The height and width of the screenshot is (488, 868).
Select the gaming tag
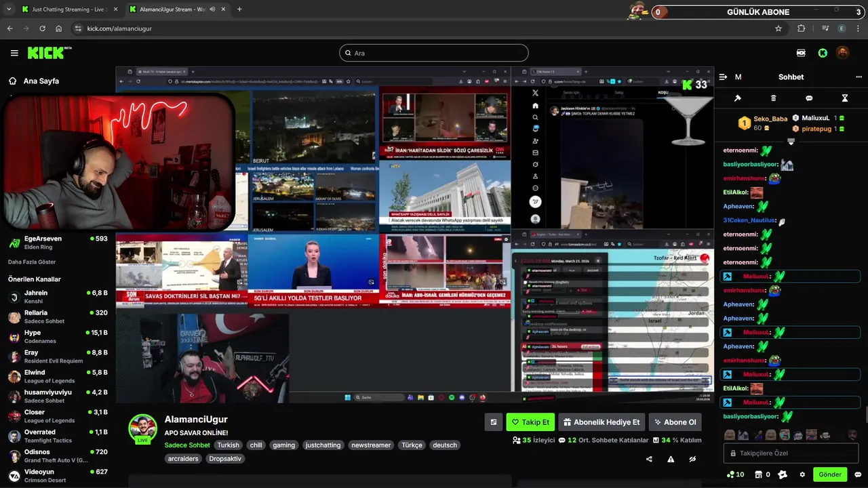[x=283, y=445]
